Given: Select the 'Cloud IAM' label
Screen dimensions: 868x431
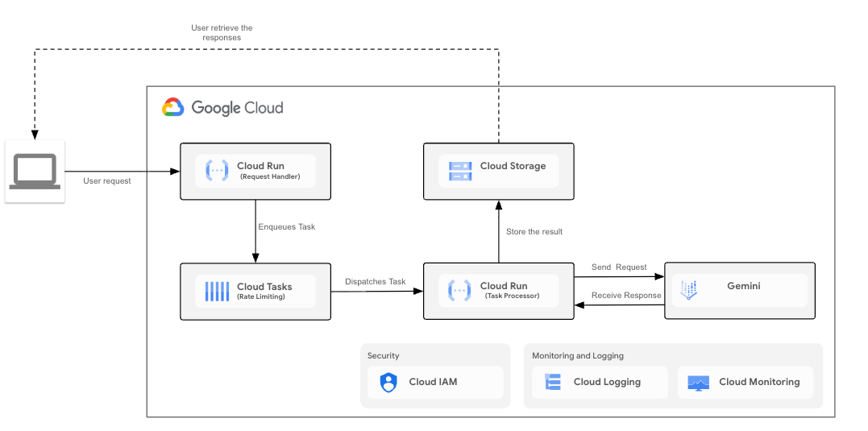Looking at the screenshot, I should 433,382.
